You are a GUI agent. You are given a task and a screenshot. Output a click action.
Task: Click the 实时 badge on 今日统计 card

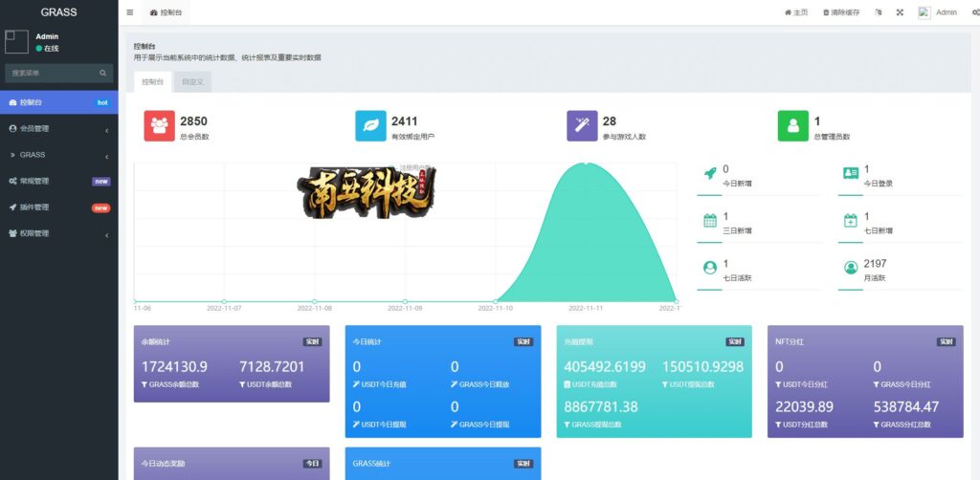coord(523,342)
